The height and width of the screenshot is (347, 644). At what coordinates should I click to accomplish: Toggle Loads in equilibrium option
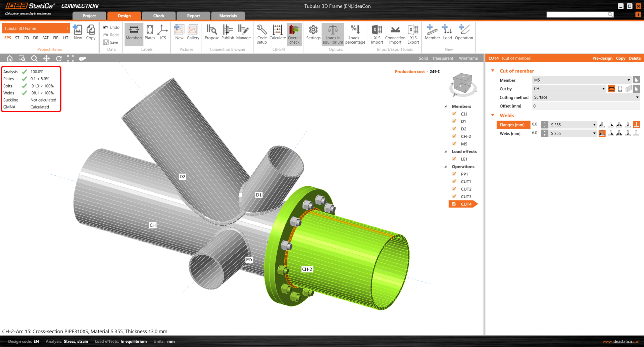click(333, 34)
